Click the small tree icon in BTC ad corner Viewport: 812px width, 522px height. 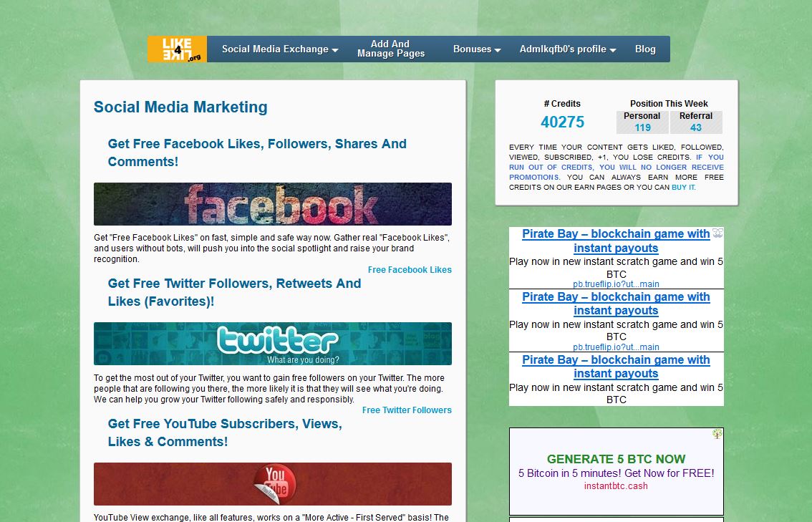click(717, 434)
